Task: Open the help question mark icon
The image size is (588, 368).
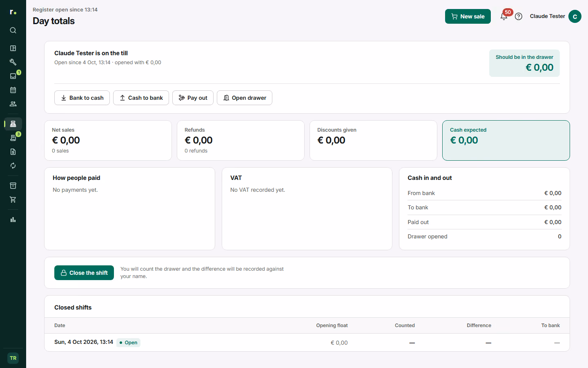Action: point(519,16)
